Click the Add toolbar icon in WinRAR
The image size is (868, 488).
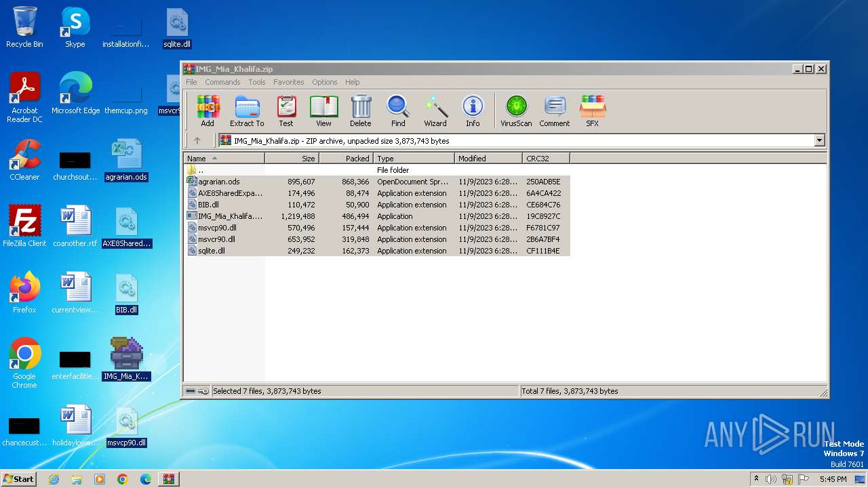pyautogui.click(x=208, y=111)
